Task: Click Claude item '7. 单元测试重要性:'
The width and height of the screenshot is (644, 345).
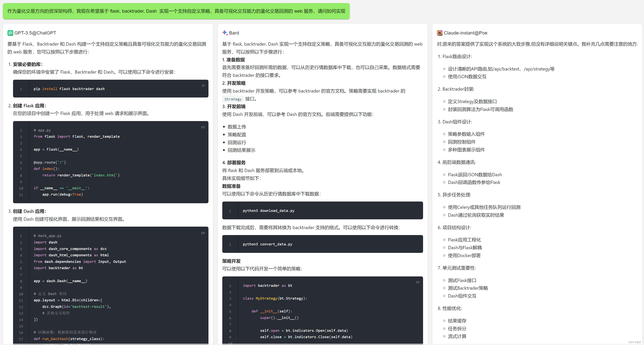Action: (x=456, y=268)
